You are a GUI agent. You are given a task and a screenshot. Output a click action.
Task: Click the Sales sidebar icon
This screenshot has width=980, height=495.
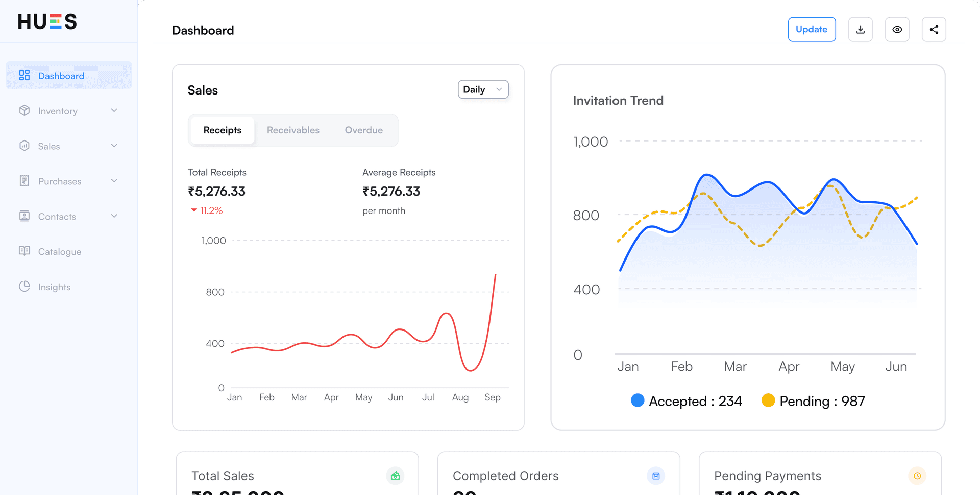click(x=24, y=146)
